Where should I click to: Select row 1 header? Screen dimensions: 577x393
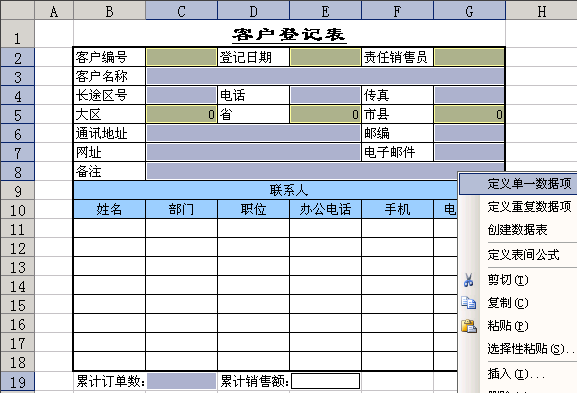click(17, 34)
